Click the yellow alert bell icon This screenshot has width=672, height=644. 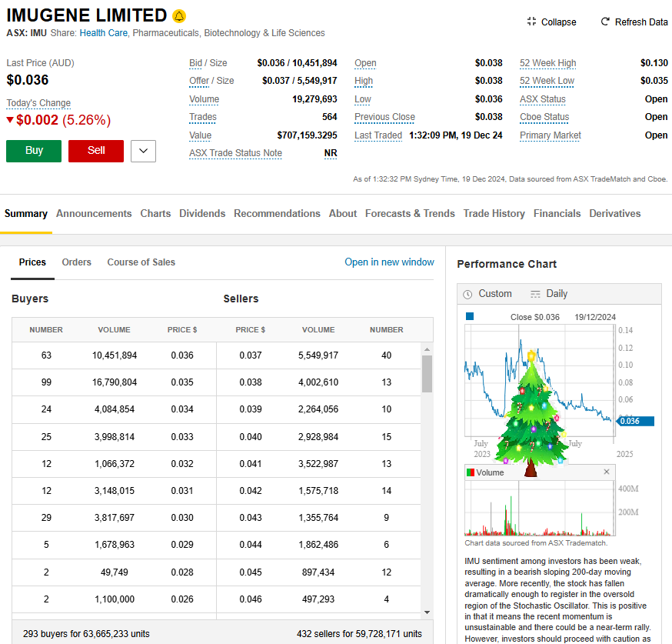[179, 16]
